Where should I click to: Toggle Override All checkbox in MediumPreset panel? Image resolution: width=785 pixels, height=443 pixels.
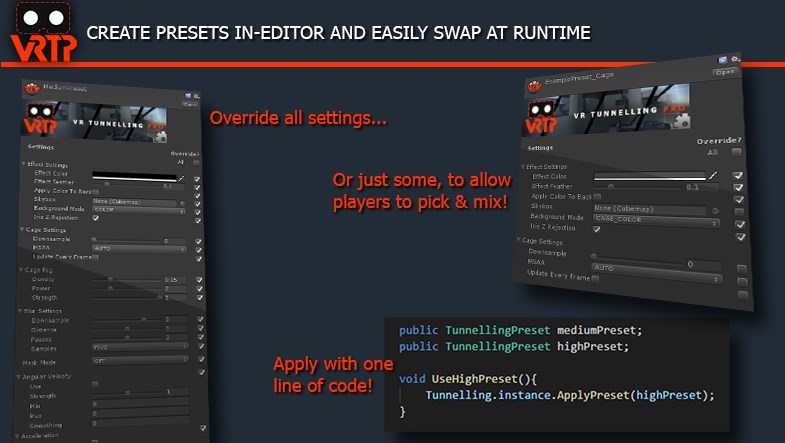(196, 163)
